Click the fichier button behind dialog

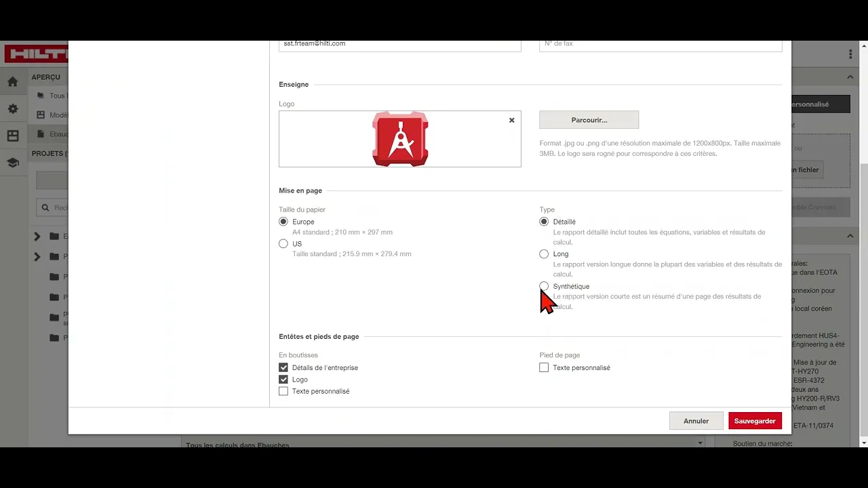pos(807,170)
